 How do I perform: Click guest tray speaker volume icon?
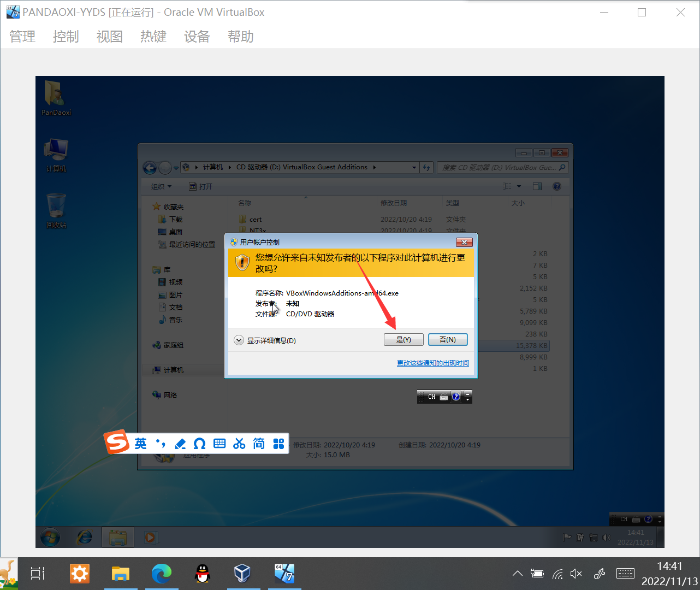point(607,538)
